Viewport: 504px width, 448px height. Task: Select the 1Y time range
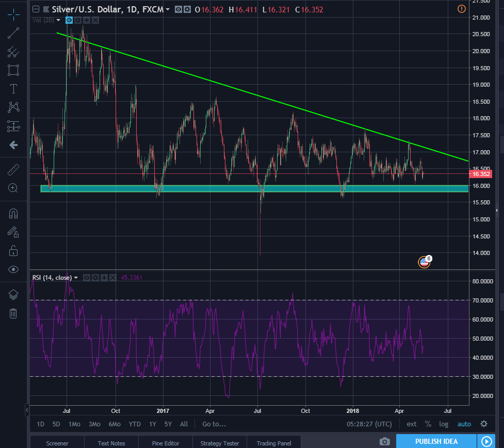(153, 424)
